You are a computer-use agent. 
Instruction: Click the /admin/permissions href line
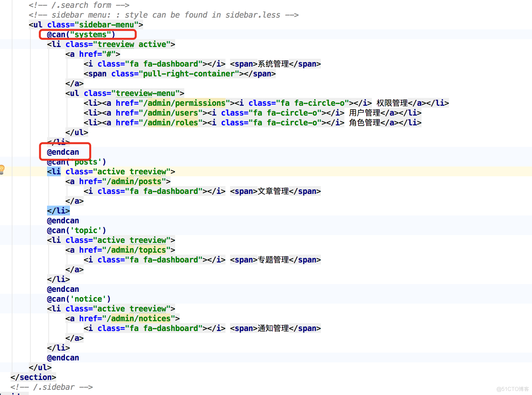[x=266, y=103]
